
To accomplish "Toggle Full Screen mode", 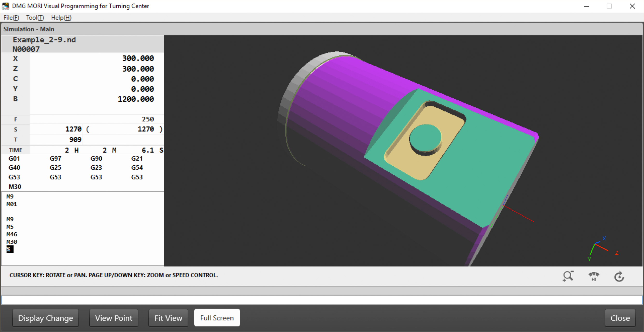I will pos(217,318).
